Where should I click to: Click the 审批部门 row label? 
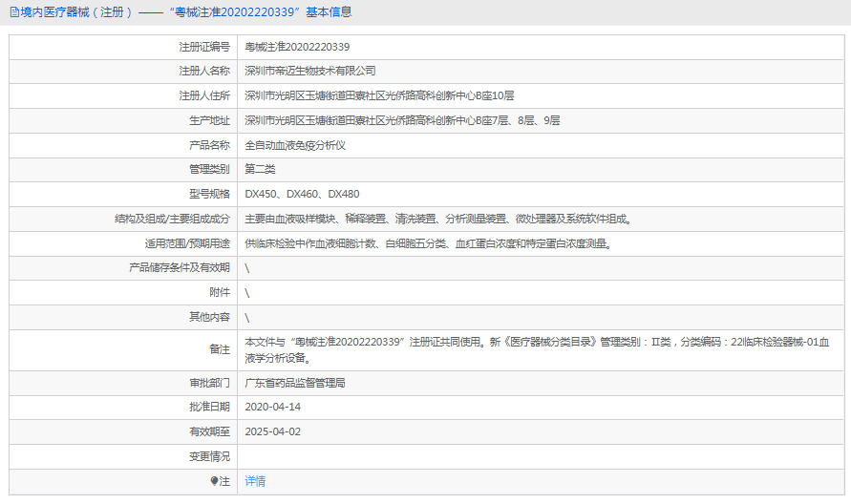(209, 383)
